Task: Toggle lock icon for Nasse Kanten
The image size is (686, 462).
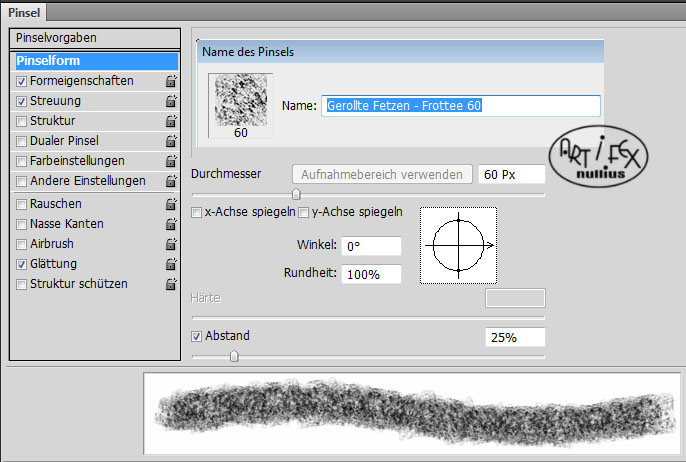Action: pos(171,224)
